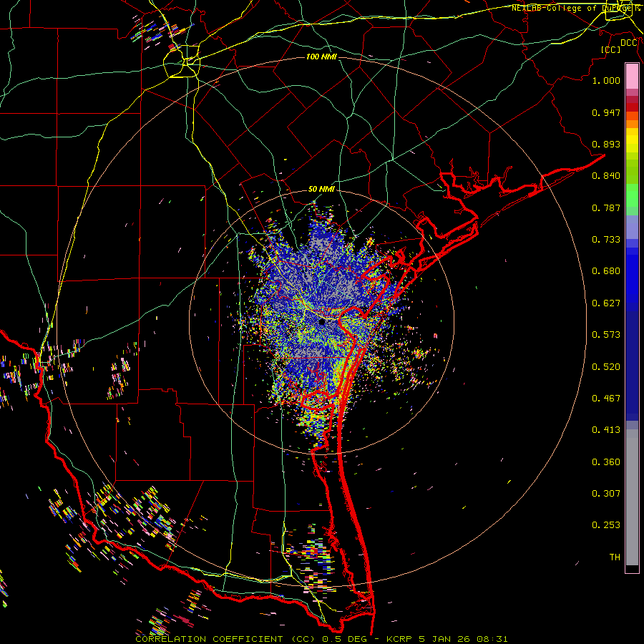Click the 1.000 legend value

[x=606, y=80]
